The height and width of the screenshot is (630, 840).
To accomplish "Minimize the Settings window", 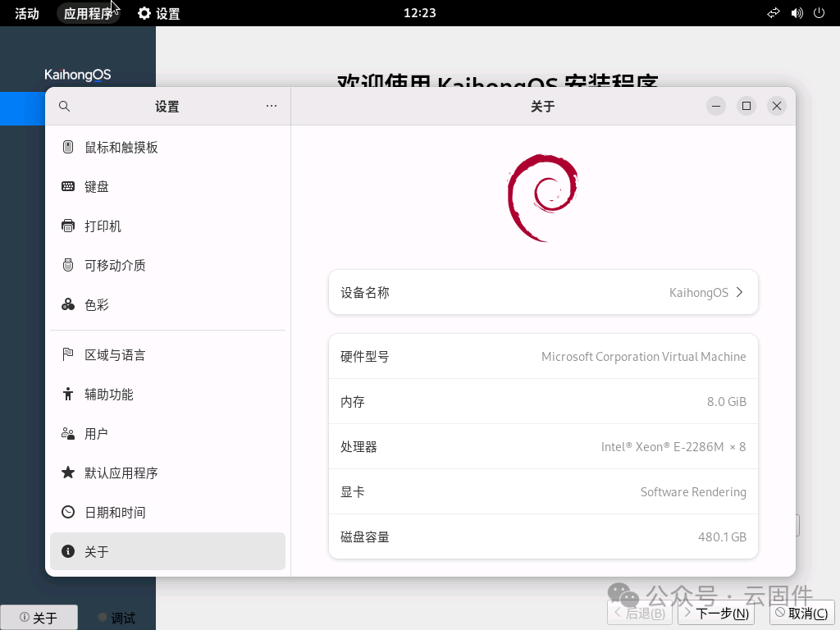I will pyautogui.click(x=715, y=106).
